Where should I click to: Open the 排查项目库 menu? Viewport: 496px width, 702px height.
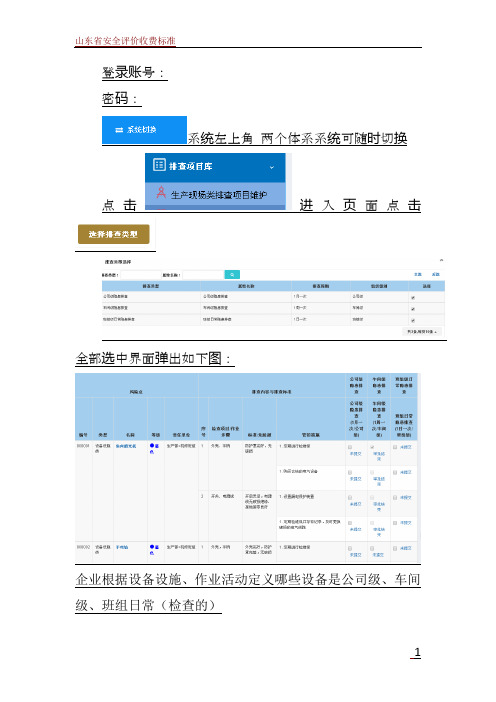pyautogui.click(x=215, y=167)
